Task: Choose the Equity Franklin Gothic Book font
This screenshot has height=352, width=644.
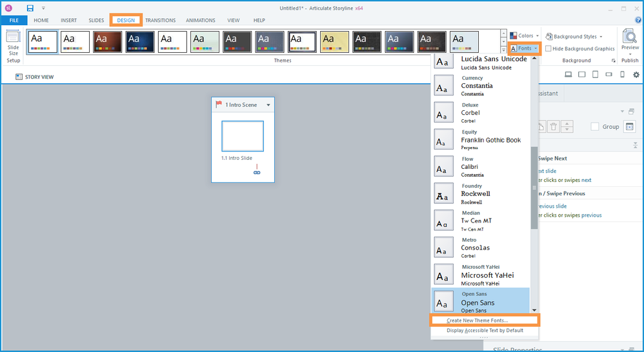Action: tap(481, 139)
